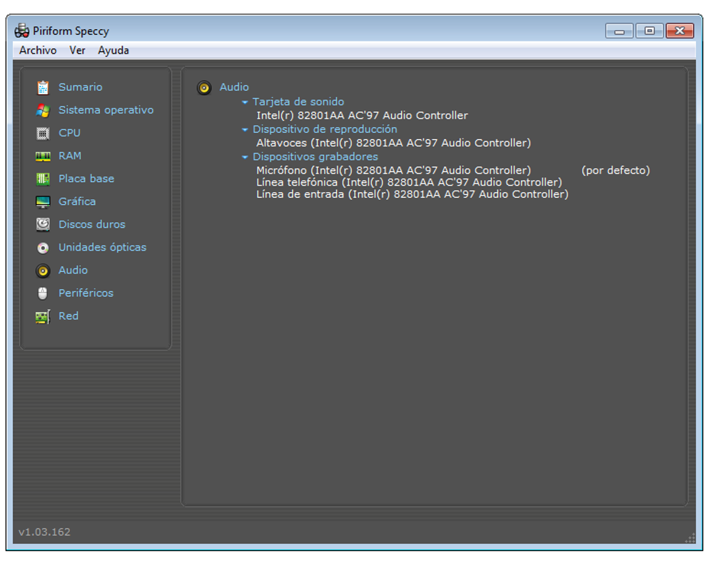This screenshot has width=728, height=574.
Task: Select the Micrófono recording device entry
Action: pos(394,171)
